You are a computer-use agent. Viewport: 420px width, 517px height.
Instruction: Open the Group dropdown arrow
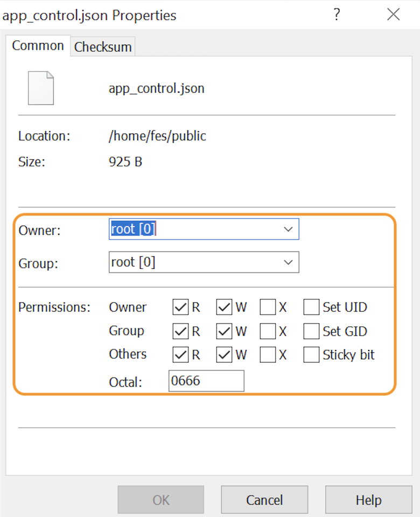tap(288, 262)
